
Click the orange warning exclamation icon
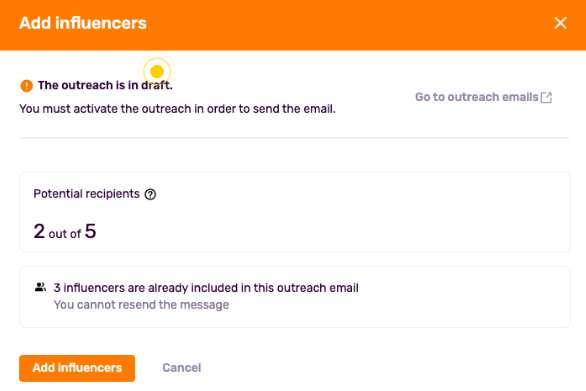[x=27, y=86]
